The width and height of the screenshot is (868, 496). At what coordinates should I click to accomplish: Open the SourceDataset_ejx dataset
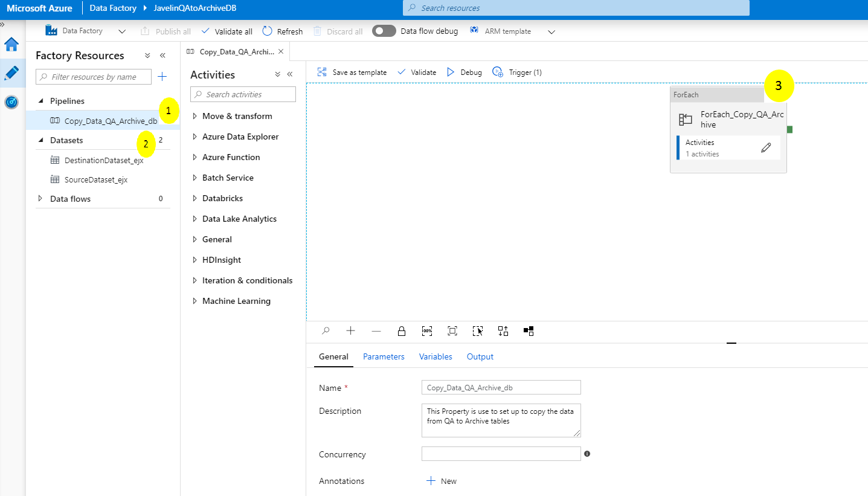[95, 179]
